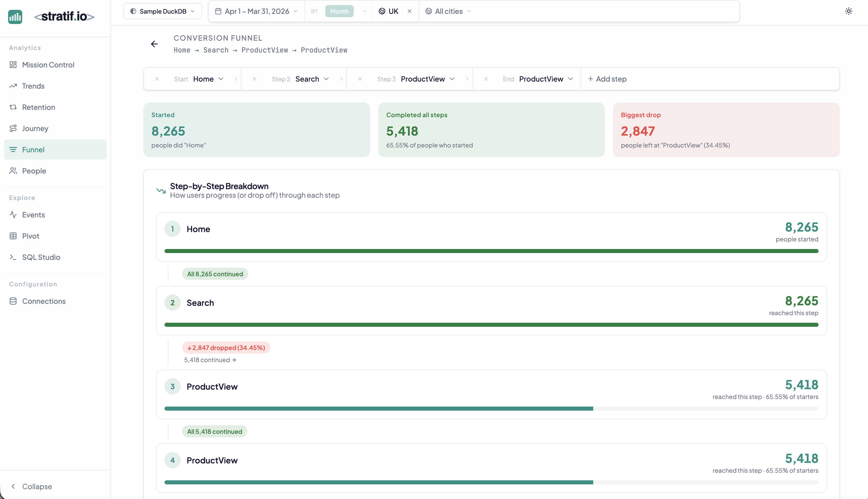
Task: Click the calendar icon in date range
Action: [x=218, y=11]
